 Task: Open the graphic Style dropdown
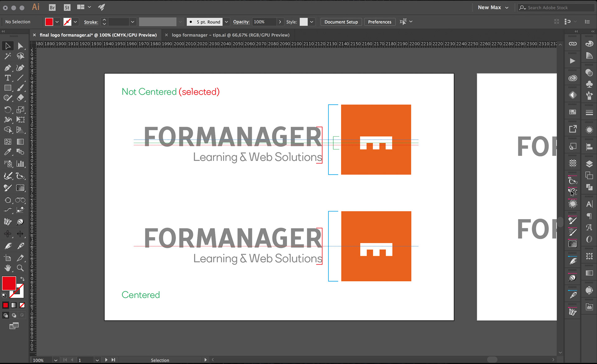click(x=311, y=22)
